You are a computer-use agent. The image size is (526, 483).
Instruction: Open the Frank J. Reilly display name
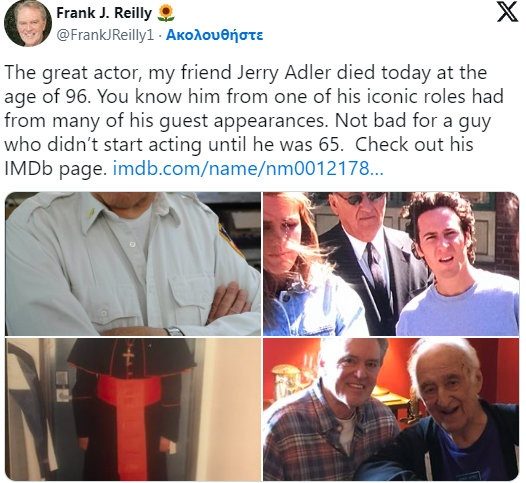tap(104, 13)
